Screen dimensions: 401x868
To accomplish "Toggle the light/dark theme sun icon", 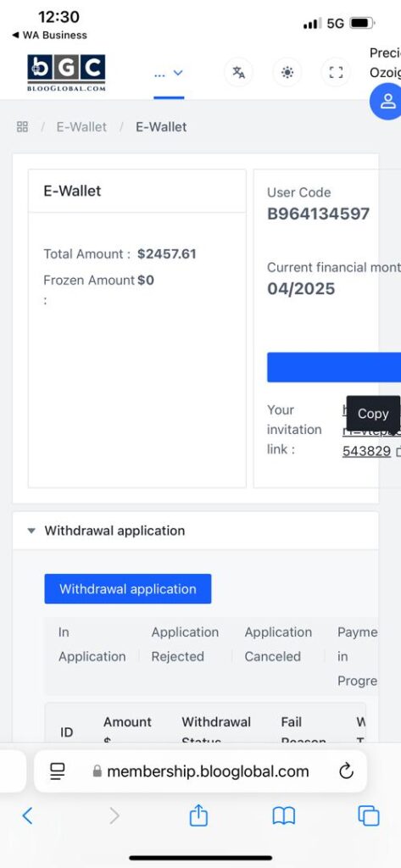I will [287, 73].
